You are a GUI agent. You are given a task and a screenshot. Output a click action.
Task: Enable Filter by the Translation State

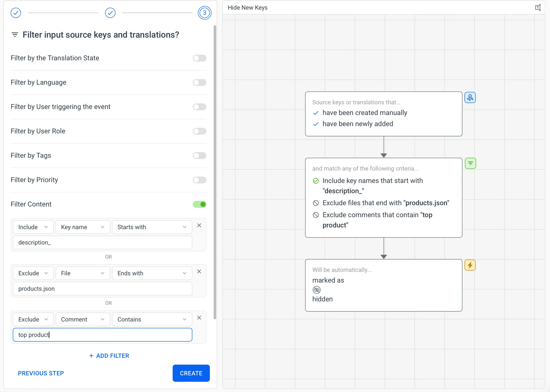(199, 58)
